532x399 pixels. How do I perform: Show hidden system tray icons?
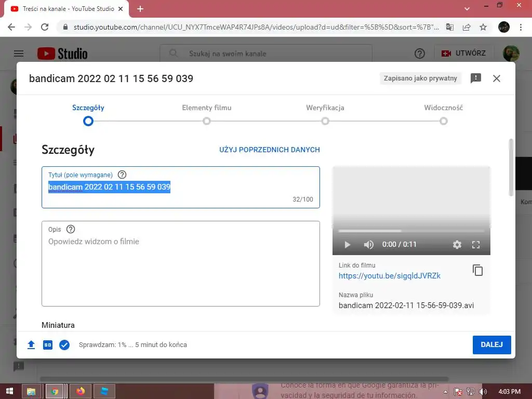point(445,392)
